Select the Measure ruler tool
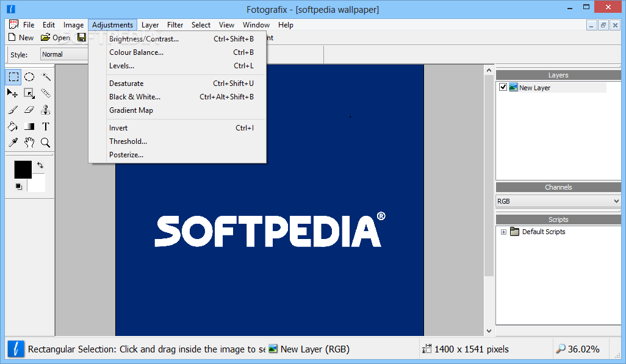This screenshot has height=364, width=626. [46, 93]
